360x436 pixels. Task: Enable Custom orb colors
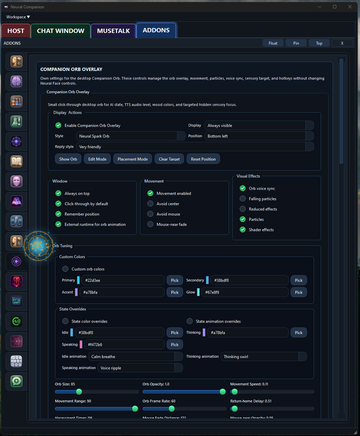65,269
